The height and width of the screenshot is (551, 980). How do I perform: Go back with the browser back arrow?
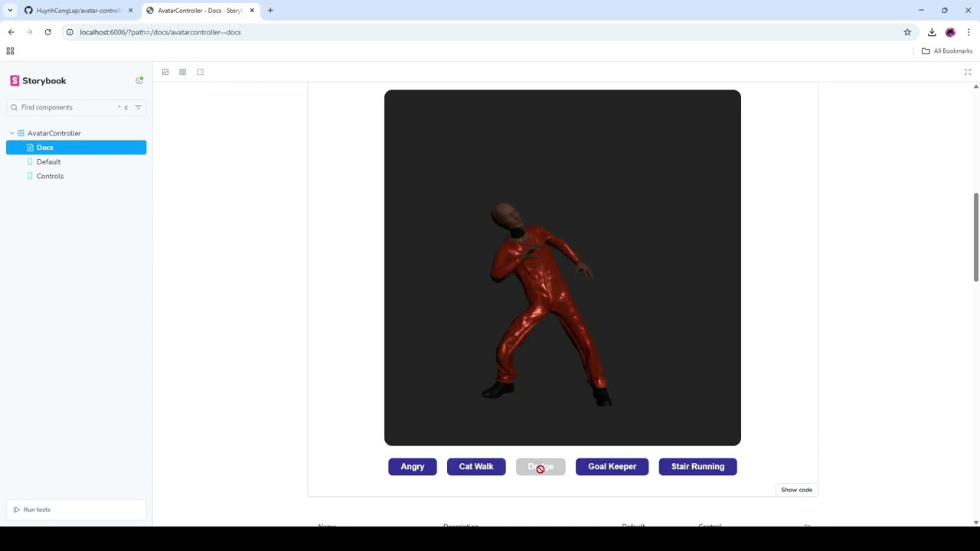(11, 32)
